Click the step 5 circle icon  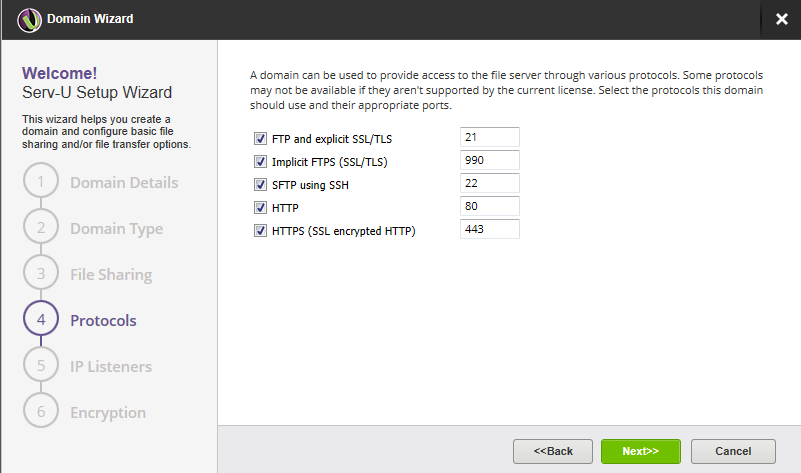pyautogui.click(x=41, y=367)
